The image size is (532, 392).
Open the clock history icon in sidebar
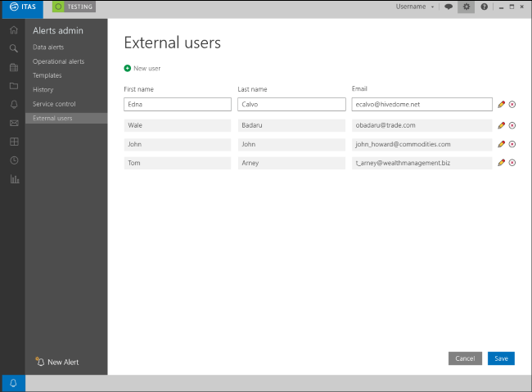(14, 160)
